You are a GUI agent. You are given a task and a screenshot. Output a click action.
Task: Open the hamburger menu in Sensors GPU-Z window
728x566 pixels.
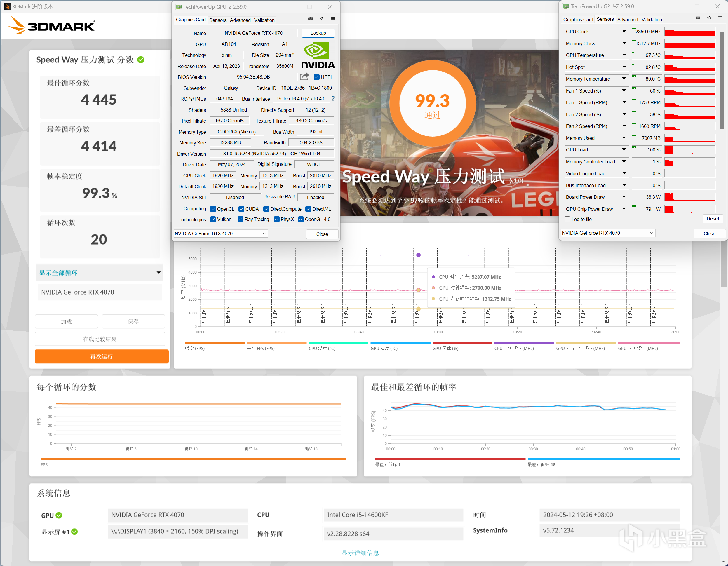pyautogui.click(x=720, y=18)
